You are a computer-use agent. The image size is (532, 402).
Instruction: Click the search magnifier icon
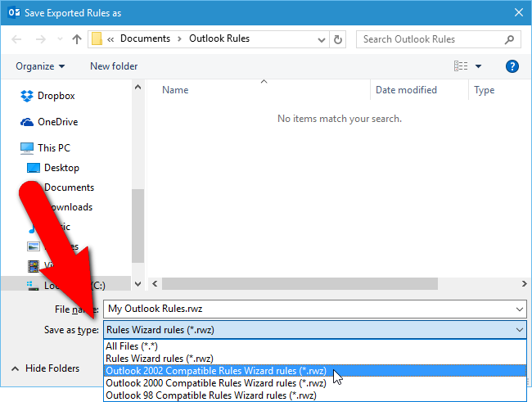tap(509, 40)
